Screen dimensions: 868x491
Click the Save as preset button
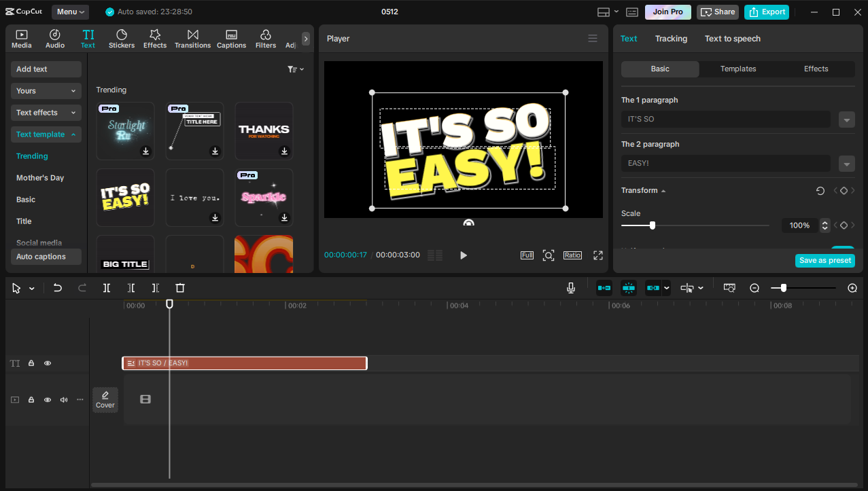pyautogui.click(x=824, y=260)
